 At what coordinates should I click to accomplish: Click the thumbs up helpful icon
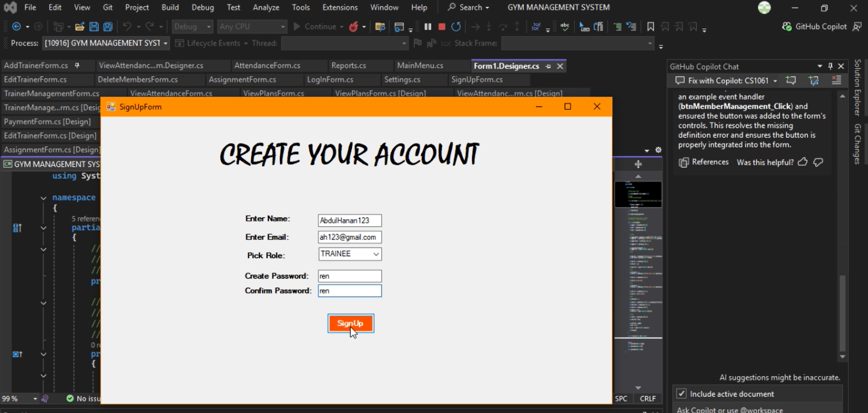tap(803, 162)
